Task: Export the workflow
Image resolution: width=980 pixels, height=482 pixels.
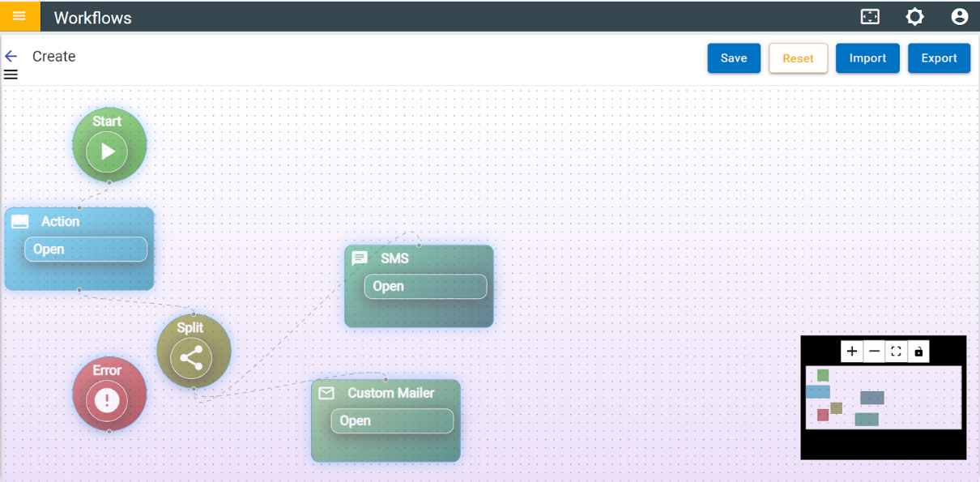Action: coord(939,58)
